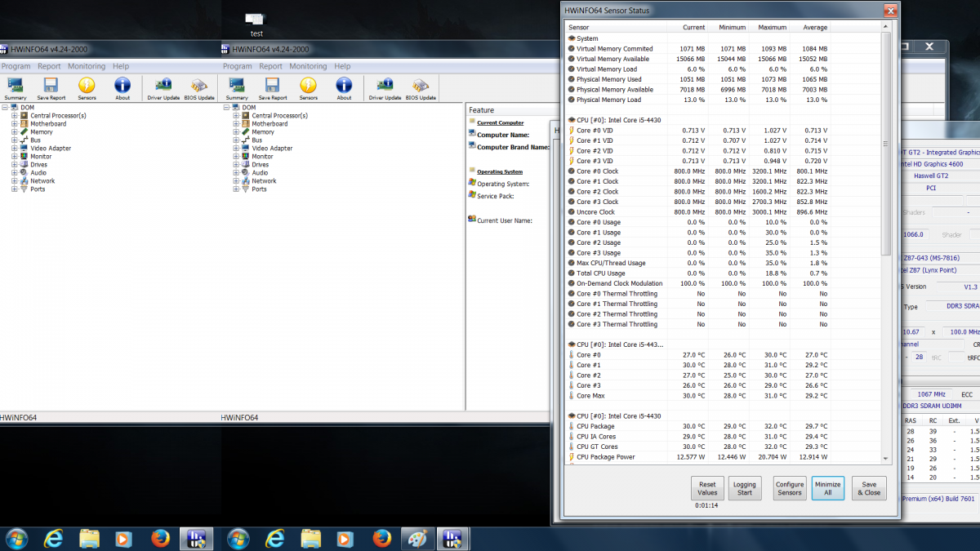Expand Bus node in leftmost HWiNFO64 tree
The width and height of the screenshot is (980, 551).
(15, 140)
